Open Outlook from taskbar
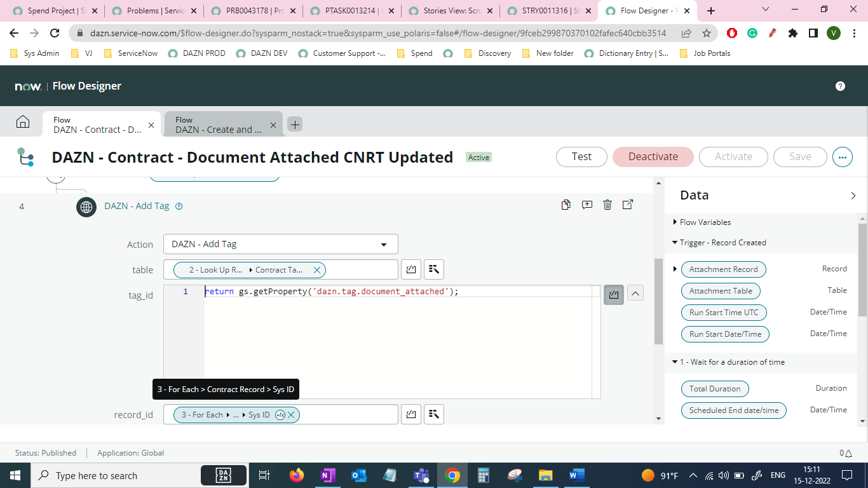Screen dimensions: 868x488 [x=358, y=475]
